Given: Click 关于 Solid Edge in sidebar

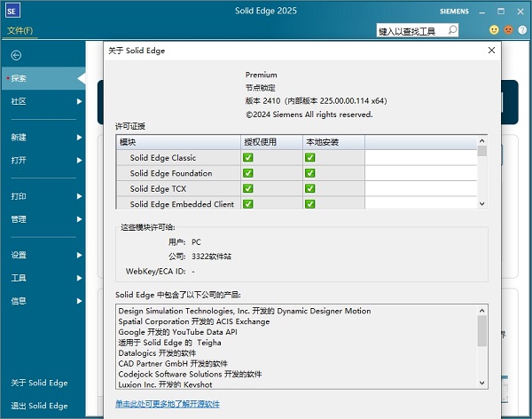Looking at the screenshot, I should [39, 383].
